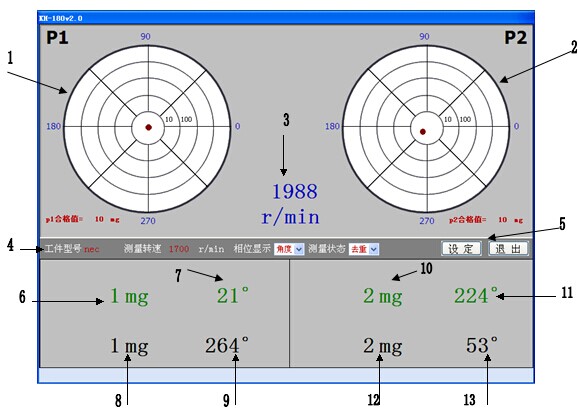This screenshot has height=410, width=578.
Task: Click the green 2 mg P2 value
Action: 382,296
